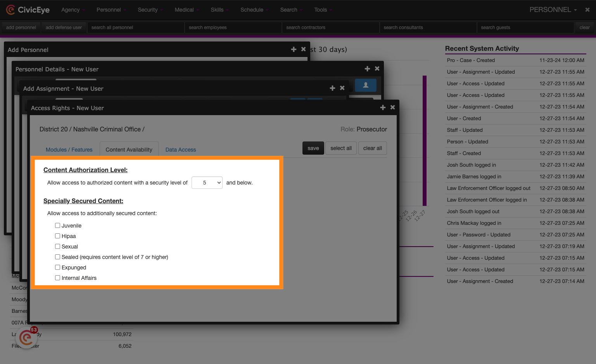Open the Skills menu

click(x=219, y=10)
